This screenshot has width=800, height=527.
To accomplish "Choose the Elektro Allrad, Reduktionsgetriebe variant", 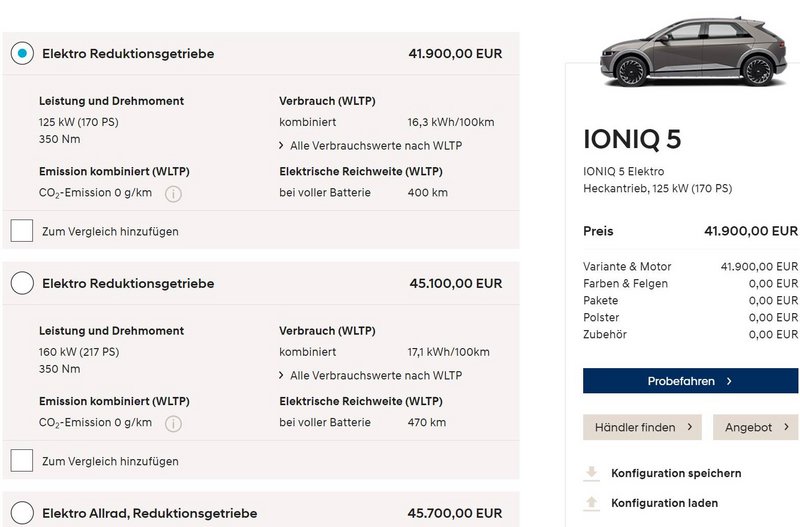I will [22, 513].
